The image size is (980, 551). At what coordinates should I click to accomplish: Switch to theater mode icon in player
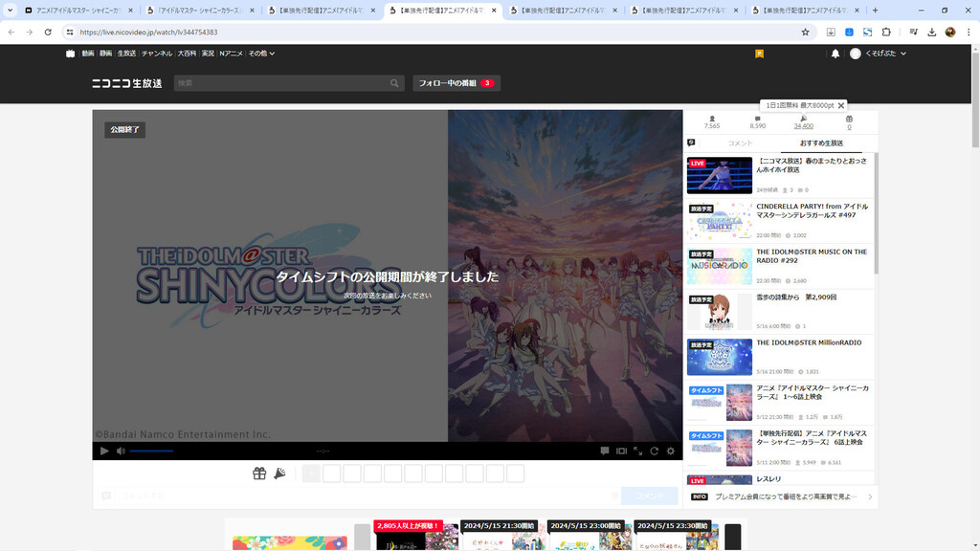pos(621,451)
